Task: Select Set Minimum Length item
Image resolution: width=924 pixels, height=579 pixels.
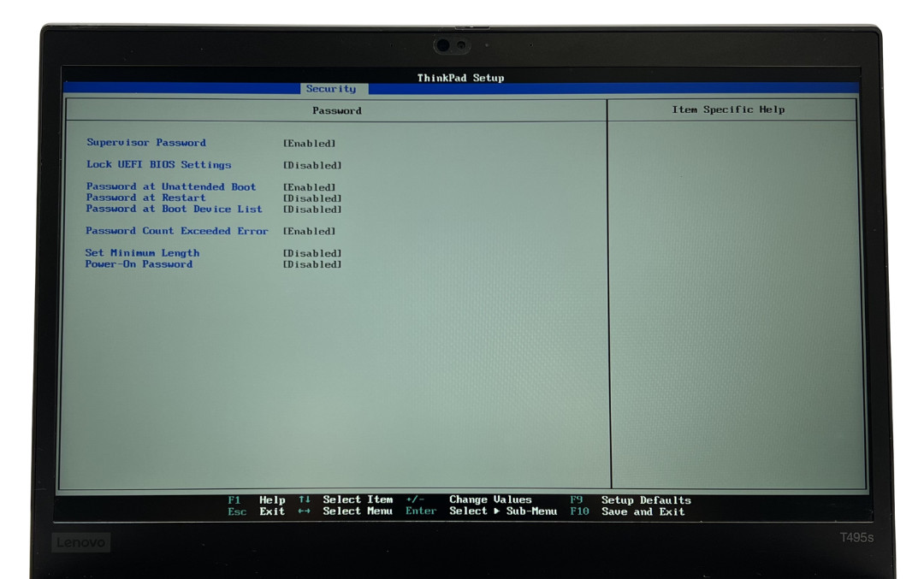Action: (x=142, y=253)
